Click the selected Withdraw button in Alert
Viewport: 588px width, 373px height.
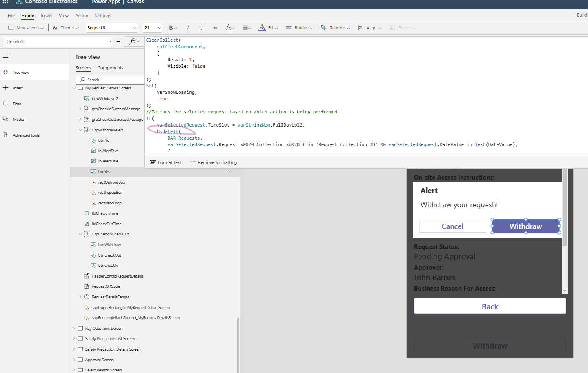click(x=526, y=226)
